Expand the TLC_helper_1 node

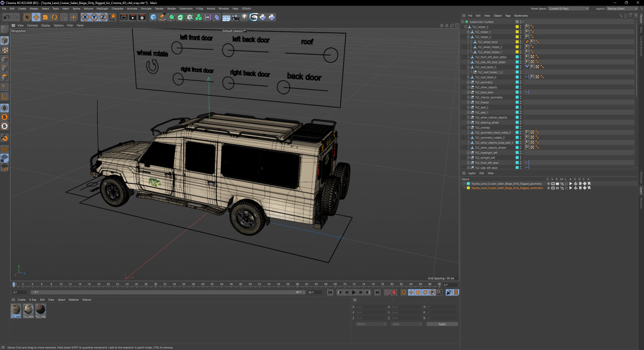(x=468, y=32)
